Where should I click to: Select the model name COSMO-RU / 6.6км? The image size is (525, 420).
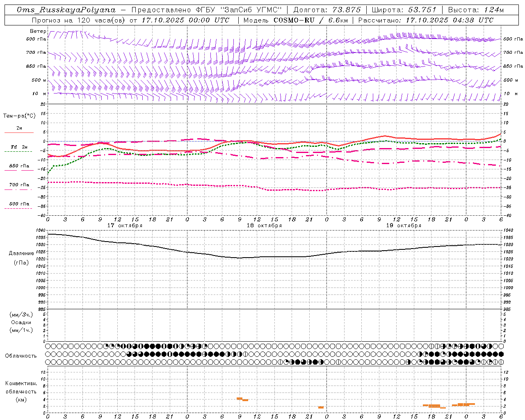[x=310, y=20]
